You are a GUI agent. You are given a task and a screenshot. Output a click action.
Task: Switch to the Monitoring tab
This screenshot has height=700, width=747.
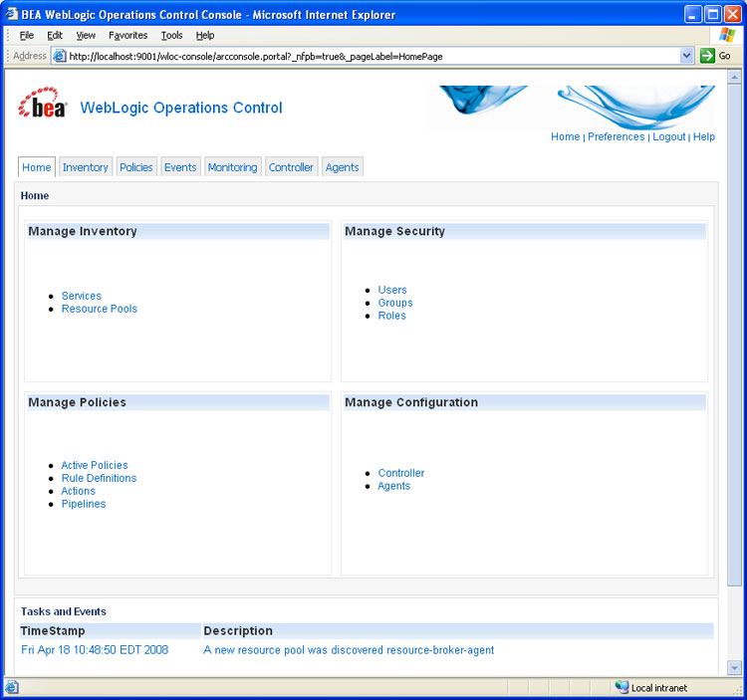[232, 167]
